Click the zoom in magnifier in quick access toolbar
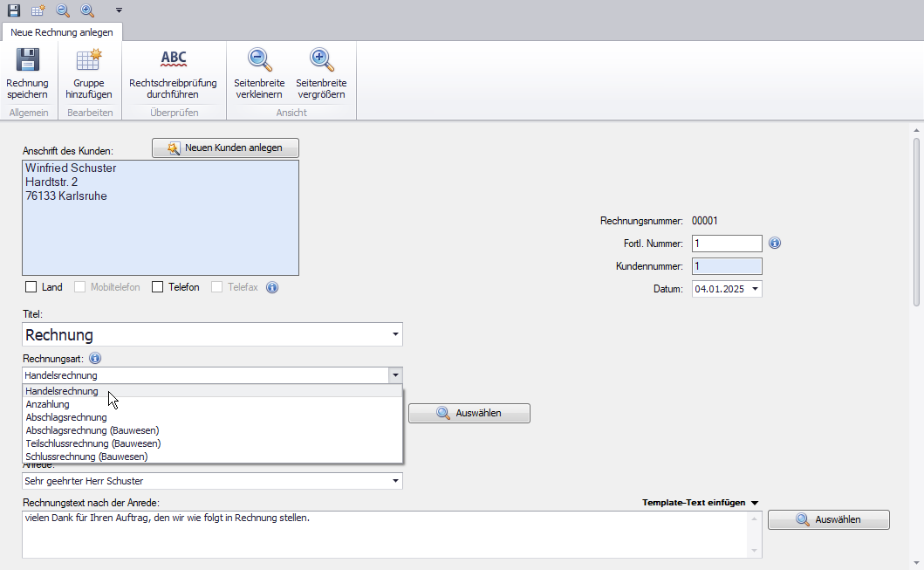The height and width of the screenshot is (570, 924). 87,10
